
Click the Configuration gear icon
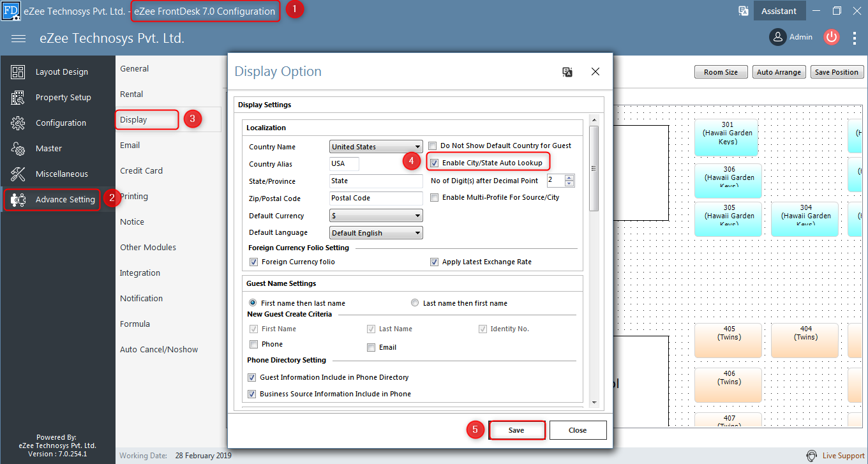[18, 123]
